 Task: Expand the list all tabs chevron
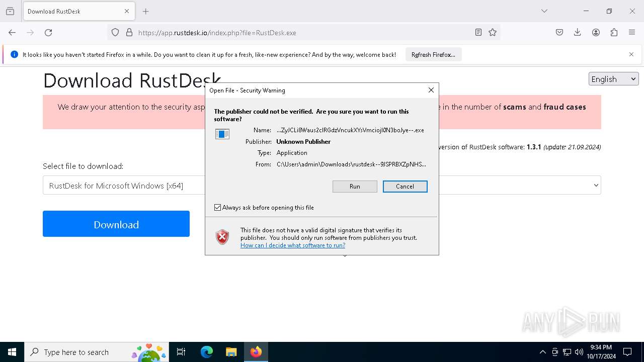coord(544,11)
